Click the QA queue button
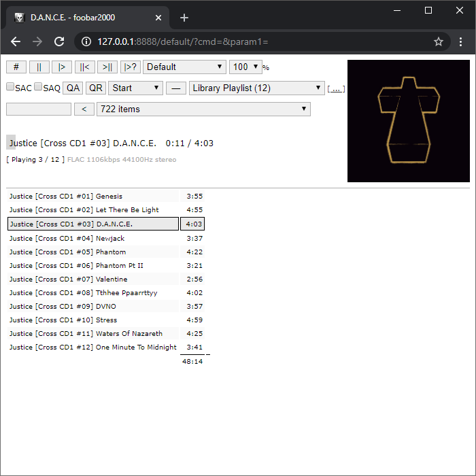The height and width of the screenshot is (476, 476). pos(73,88)
